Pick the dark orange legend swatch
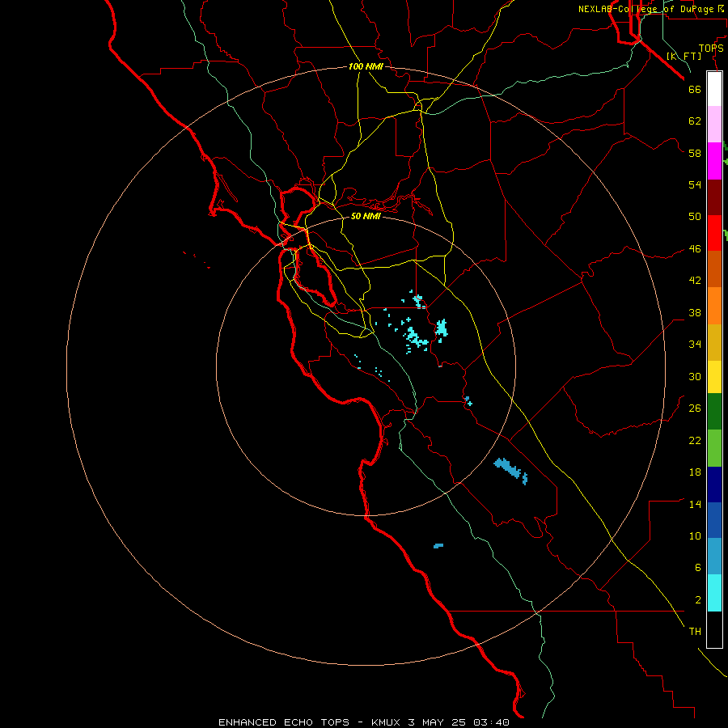The image size is (728, 728). click(x=714, y=269)
